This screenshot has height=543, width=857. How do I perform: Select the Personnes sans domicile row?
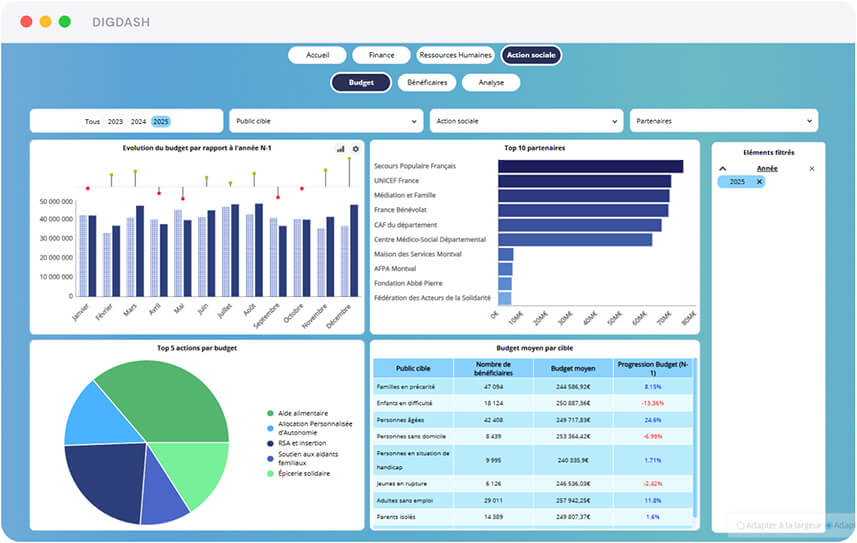point(533,436)
